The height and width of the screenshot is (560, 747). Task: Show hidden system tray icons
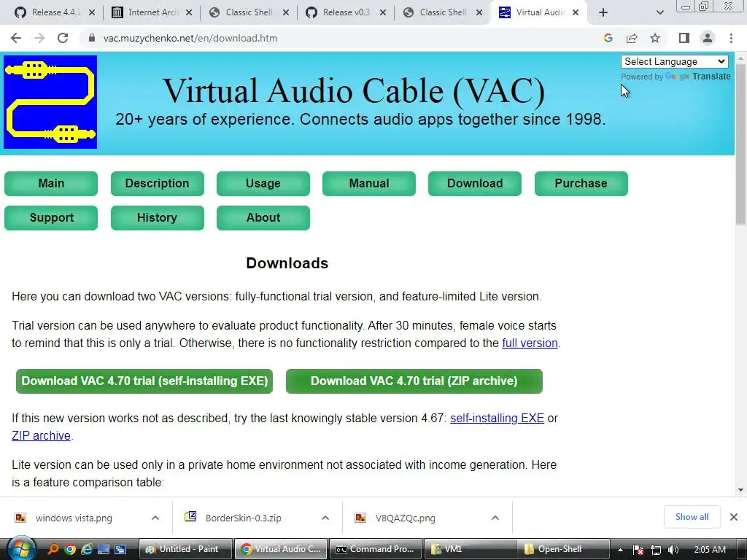pos(620,550)
